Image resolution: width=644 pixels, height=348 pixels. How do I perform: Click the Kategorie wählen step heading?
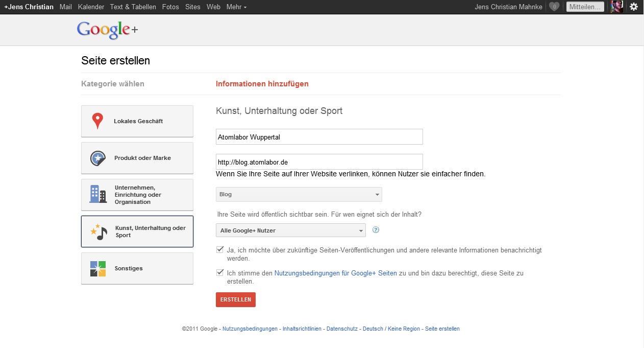(x=113, y=84)
